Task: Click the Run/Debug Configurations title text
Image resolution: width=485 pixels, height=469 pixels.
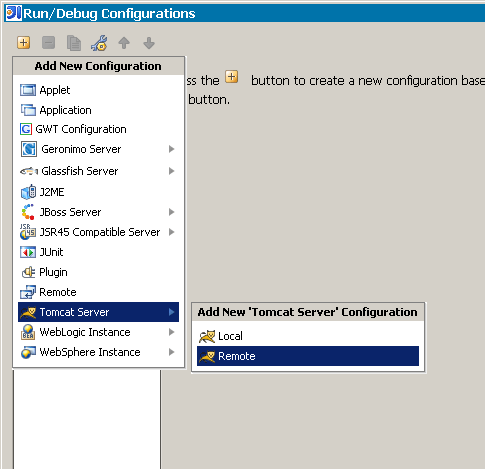Action: 109,14
